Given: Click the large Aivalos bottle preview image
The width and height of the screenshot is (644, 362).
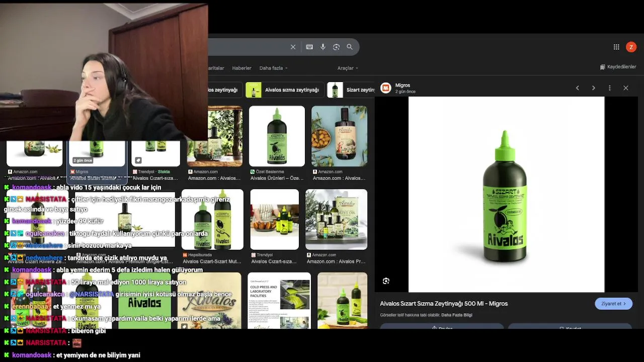Looking at the screenshot, I should click(506, 194).
